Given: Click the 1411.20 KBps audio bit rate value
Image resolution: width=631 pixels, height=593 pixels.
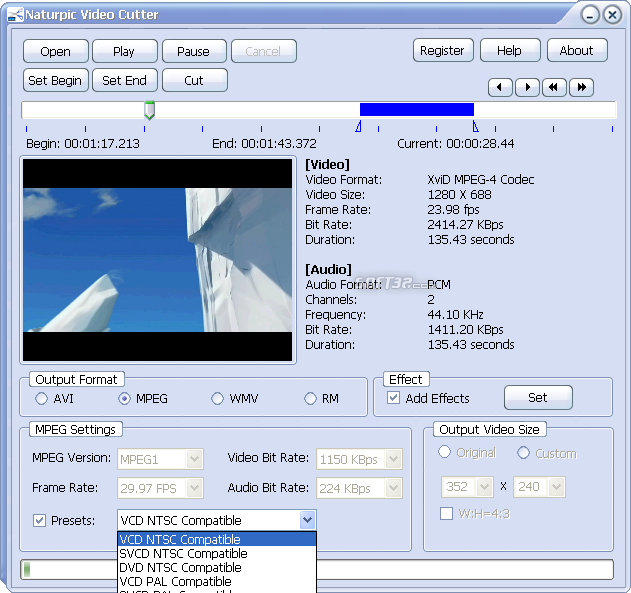Looking at the screenshot, I should (x=465, y=329).
